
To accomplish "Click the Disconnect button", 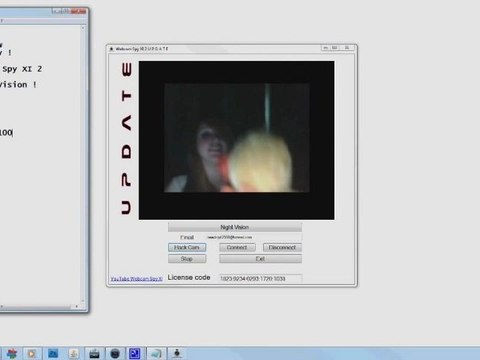I will tap(282, 248).
